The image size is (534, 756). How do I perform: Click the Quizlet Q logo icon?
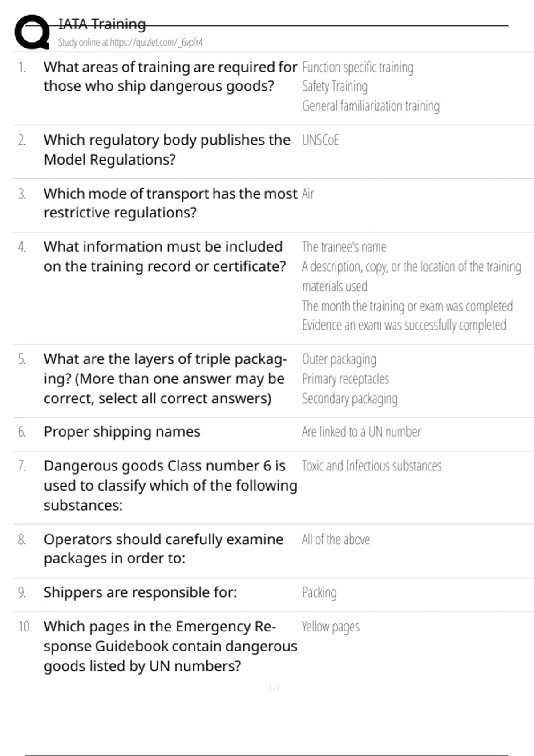[32, 32]
